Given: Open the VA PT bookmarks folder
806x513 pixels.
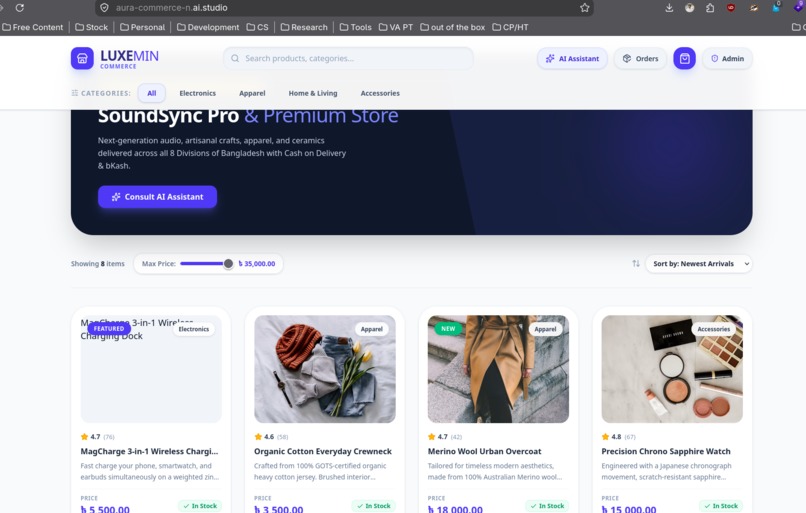Looking at the screenshot, I should 395,27.
